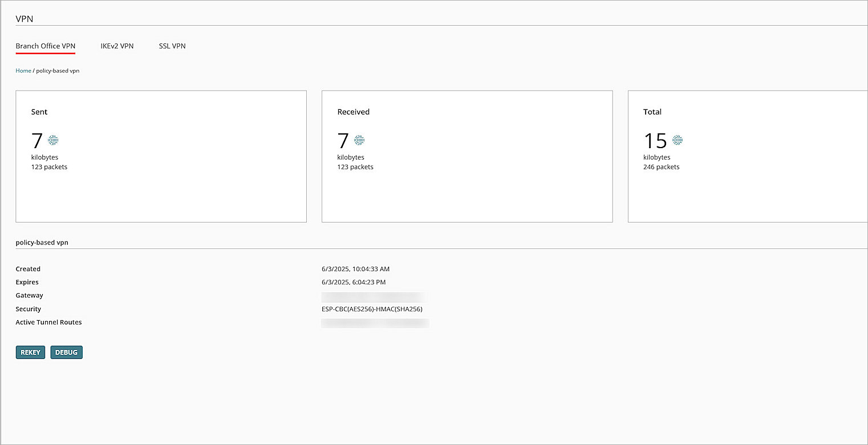Click the Active Tunnel Routes value
The image size is (868, 445).
pos(375,322)
